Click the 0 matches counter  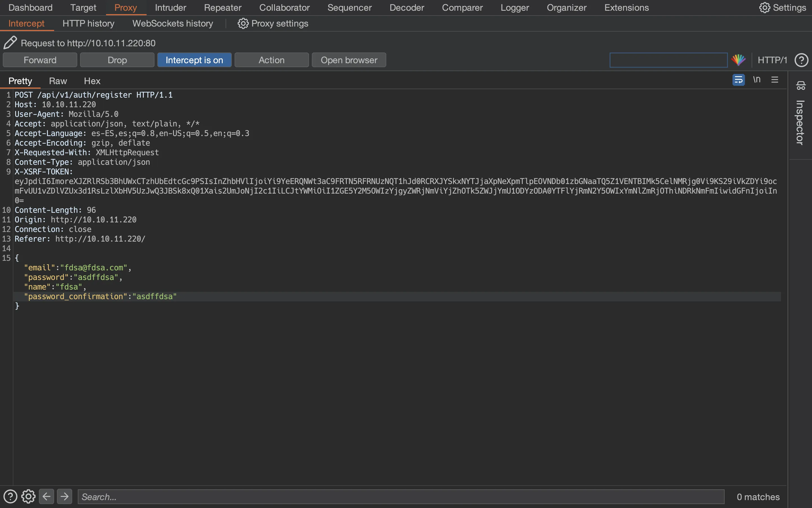point(758,497)
